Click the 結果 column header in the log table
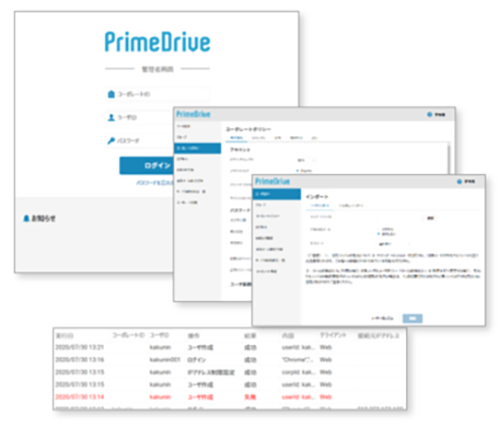500x425 pixels. click(x=250, y=335)
